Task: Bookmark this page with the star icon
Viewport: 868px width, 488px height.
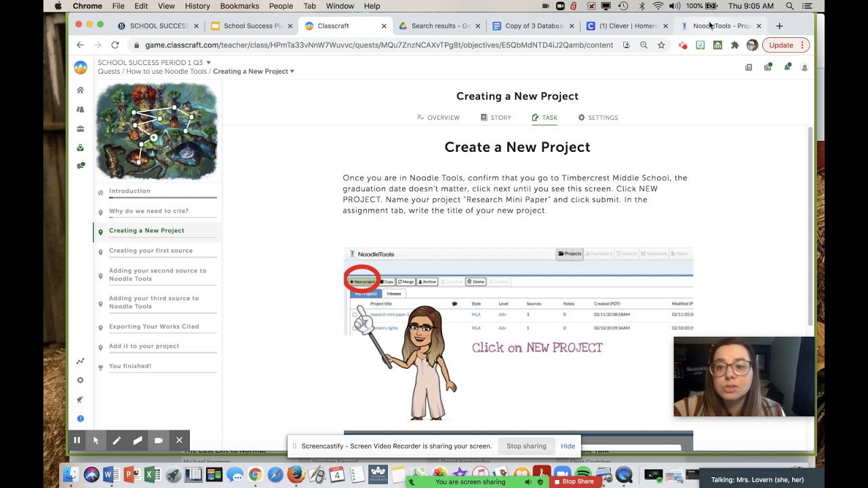Action: click(661, 45)
